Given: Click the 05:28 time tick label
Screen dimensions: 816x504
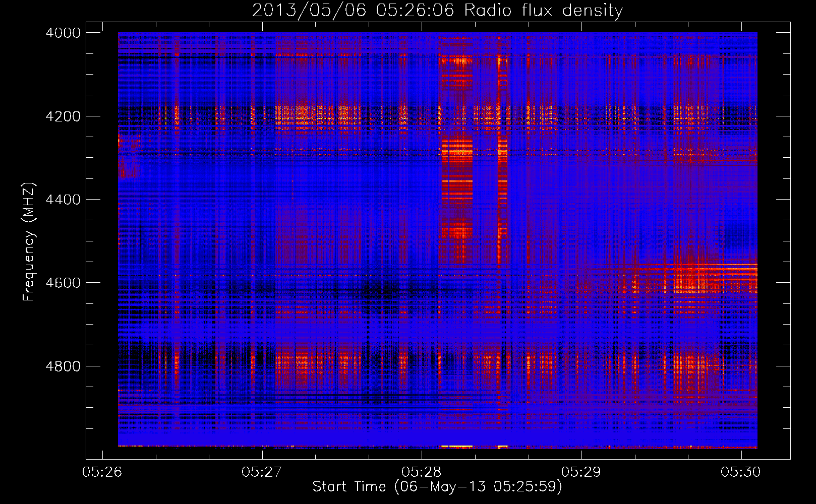Looking at the screenshot, I should (x=422, y=472).
